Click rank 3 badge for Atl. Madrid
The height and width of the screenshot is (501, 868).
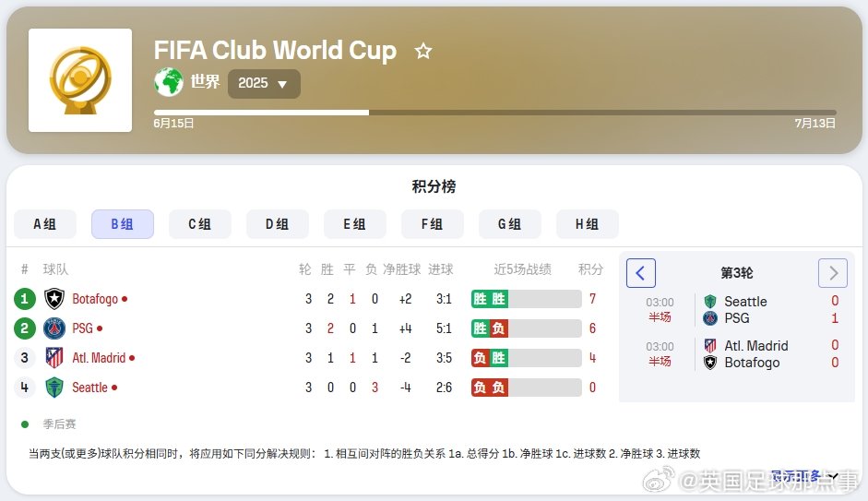(x=24, y=358)
